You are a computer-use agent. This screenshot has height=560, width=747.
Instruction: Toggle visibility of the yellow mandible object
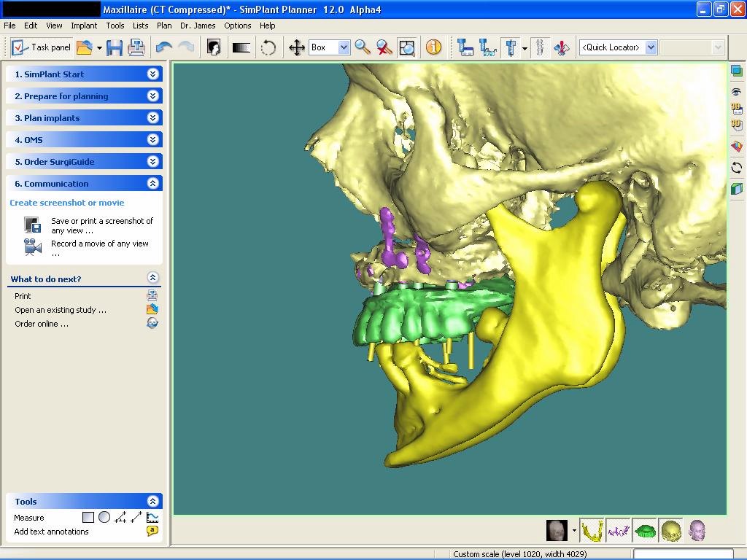[x=592, y=530]
